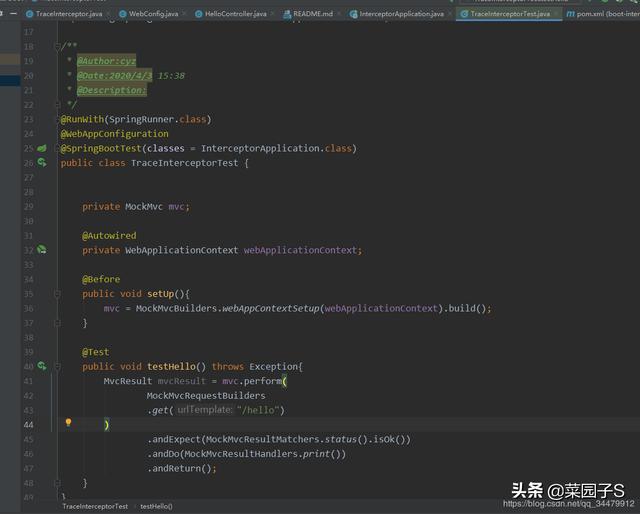Collapse the annotations fold marker on line 25
640x514 pixels.
tap(57, 148)
